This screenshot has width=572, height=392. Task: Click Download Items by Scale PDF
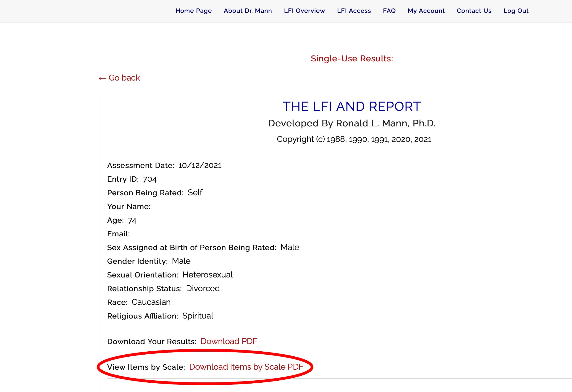246,367
